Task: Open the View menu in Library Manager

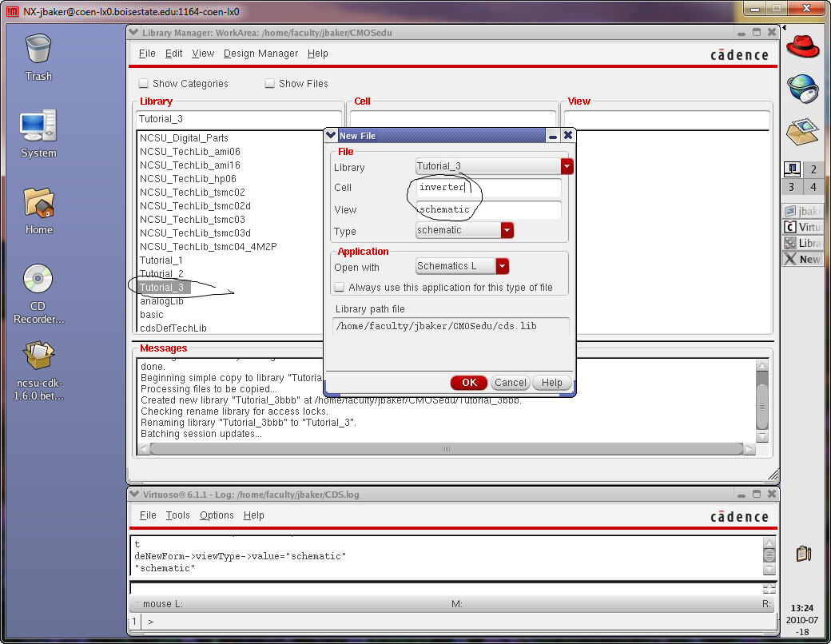Action: tap(203, 54)
